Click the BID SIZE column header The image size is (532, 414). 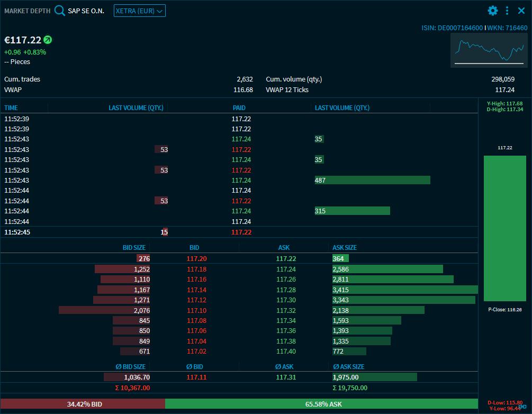[134, 248]
